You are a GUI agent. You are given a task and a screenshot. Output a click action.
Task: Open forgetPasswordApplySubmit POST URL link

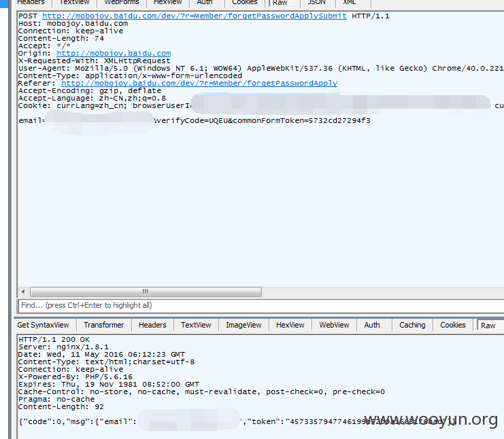click(x=194, y=16)
